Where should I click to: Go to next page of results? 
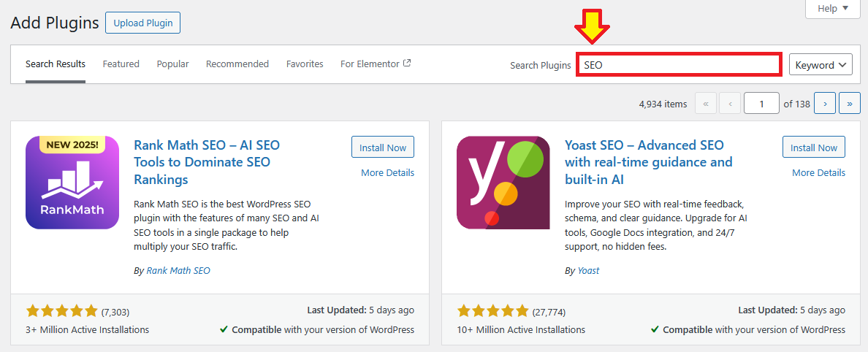coord(825,104)
